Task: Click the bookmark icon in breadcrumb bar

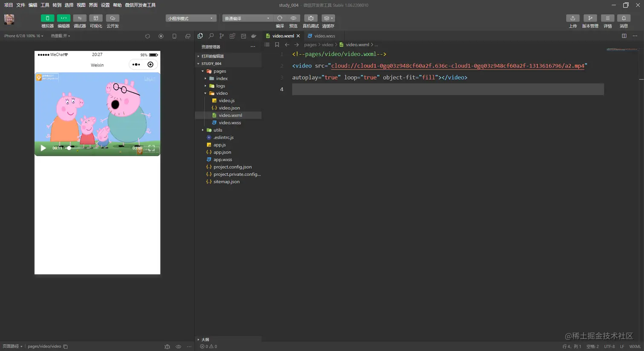Action: pos(277,45)
